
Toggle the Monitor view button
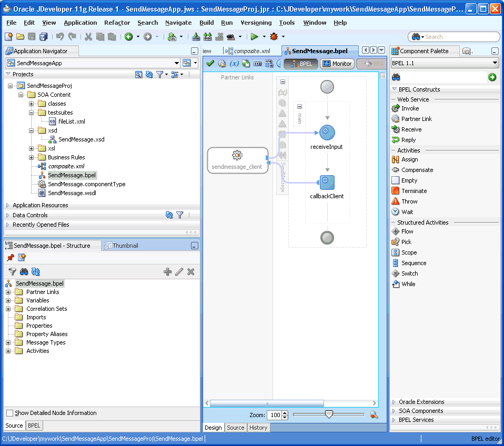[x=337, y=64]
